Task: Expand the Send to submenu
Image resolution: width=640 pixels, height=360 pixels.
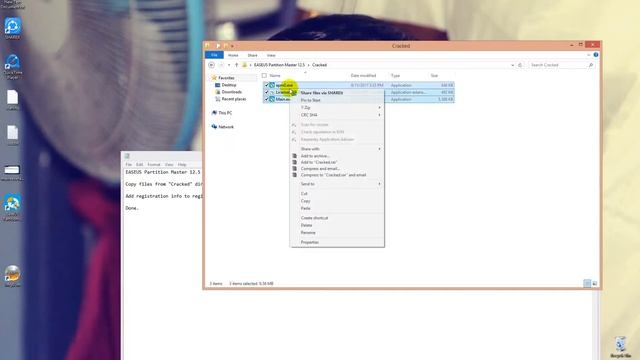Action: click(x=337, y=184)
